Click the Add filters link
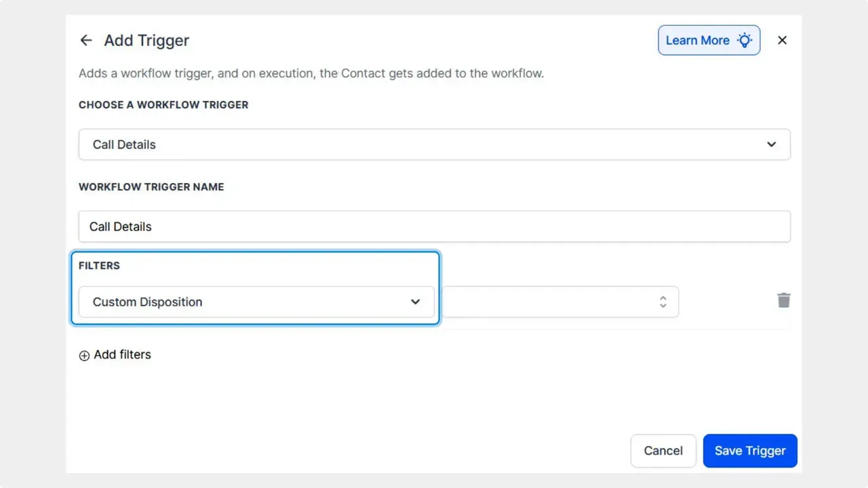The width and height of the screenshot is (868, 488). coord(122,354)
